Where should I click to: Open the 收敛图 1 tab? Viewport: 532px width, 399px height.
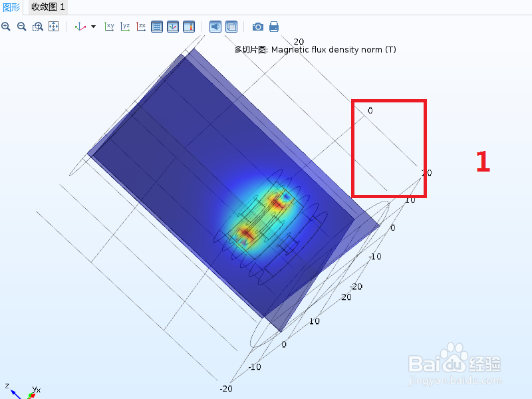pyautogui.click(x=48, y=7)
